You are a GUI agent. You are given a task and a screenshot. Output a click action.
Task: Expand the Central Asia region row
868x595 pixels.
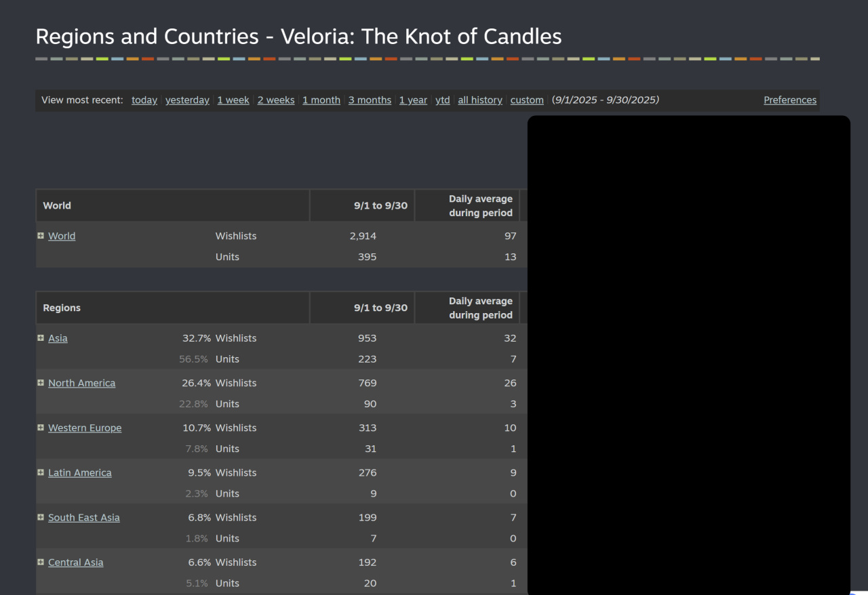[x=41, y=562]
